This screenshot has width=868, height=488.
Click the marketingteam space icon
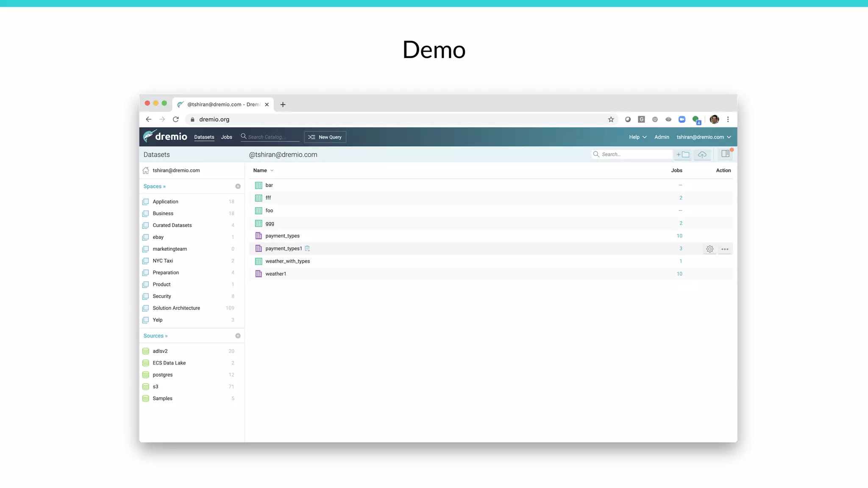[146, 249]
